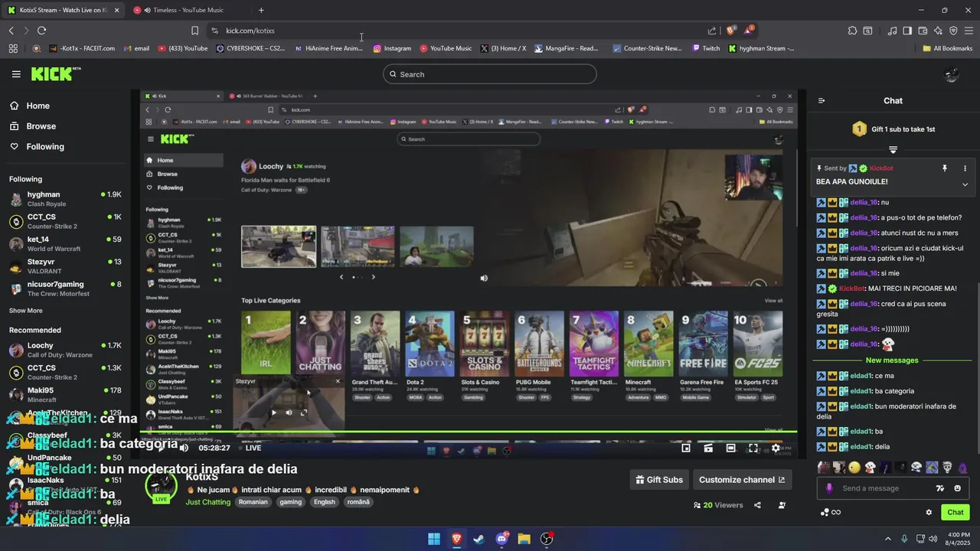Open browser main menu hamburger

click(x=969, y=31)
